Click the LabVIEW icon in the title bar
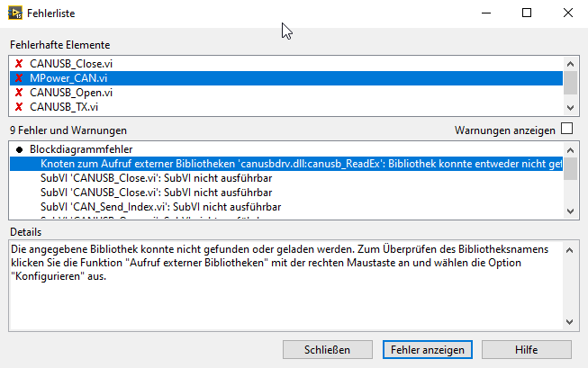 click(15, 13)
